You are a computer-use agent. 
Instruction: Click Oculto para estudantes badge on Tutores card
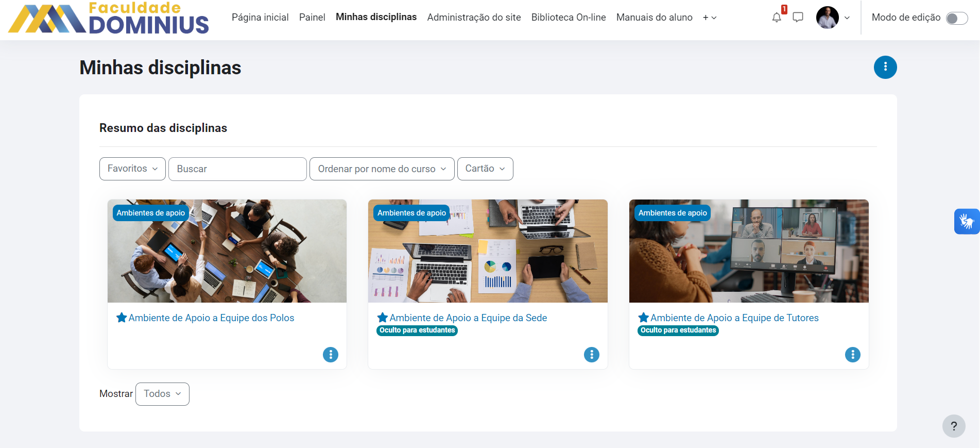click(678, 330)
